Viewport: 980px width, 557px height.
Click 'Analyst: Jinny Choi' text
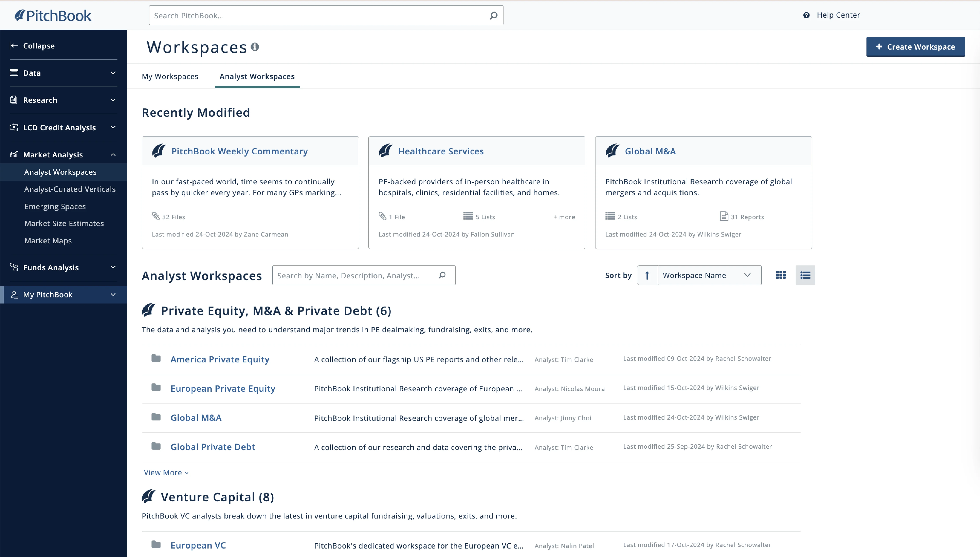(x=563, y=418)
